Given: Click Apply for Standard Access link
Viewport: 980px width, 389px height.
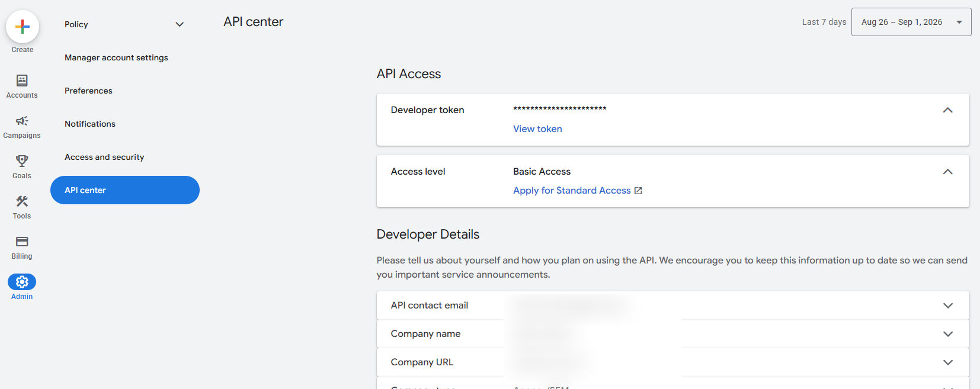Looking at the screenshot, I should (572, 191).
